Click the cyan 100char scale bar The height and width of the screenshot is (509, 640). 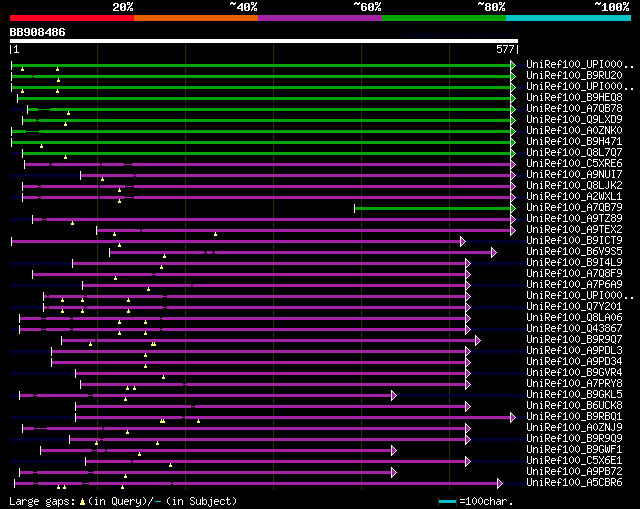[447, 501]
